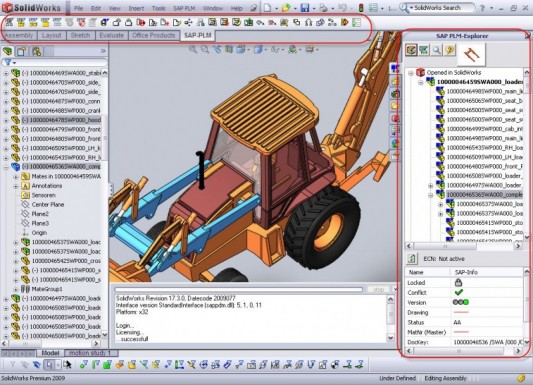Click the traffic light rebuild icon
Image resolution: width=533 pixels, height=385 pixels.
361,7
